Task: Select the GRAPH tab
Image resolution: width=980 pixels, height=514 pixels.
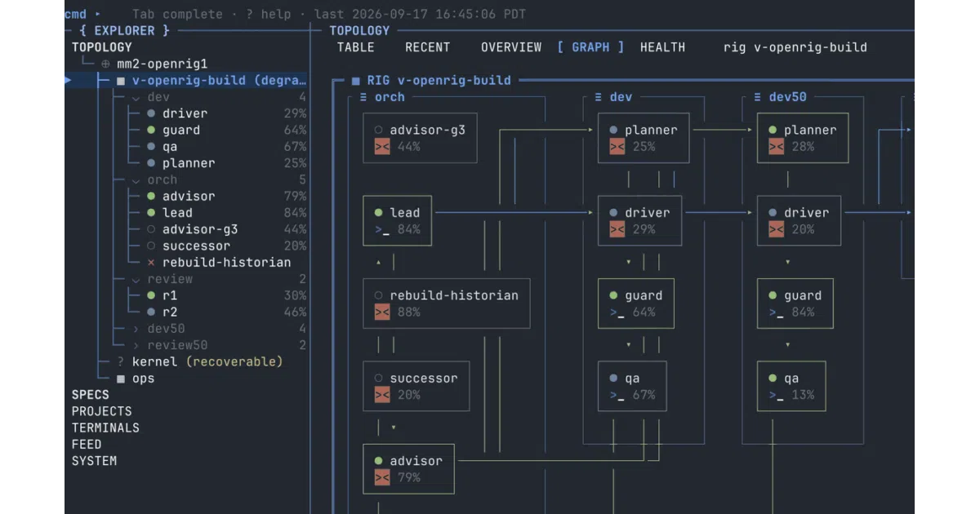Action: pyautogui.click(x=590, y=47)
